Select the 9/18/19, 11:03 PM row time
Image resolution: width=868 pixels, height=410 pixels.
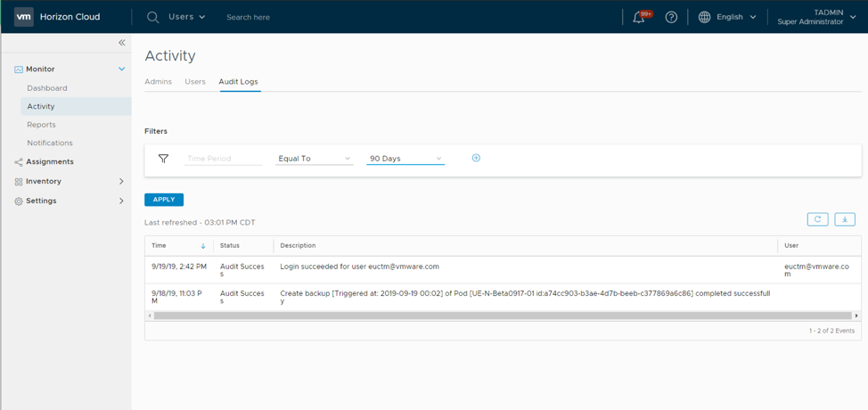pos(177,298)
